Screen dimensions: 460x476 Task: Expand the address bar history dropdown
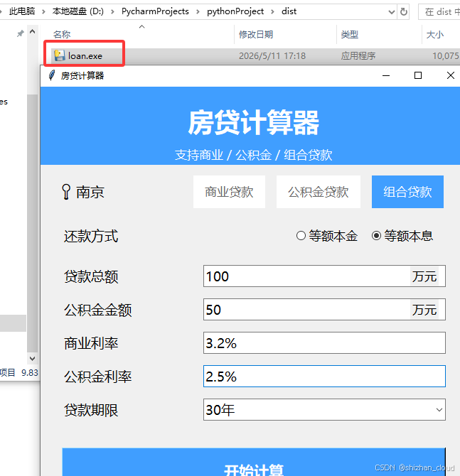coord(392,12)
